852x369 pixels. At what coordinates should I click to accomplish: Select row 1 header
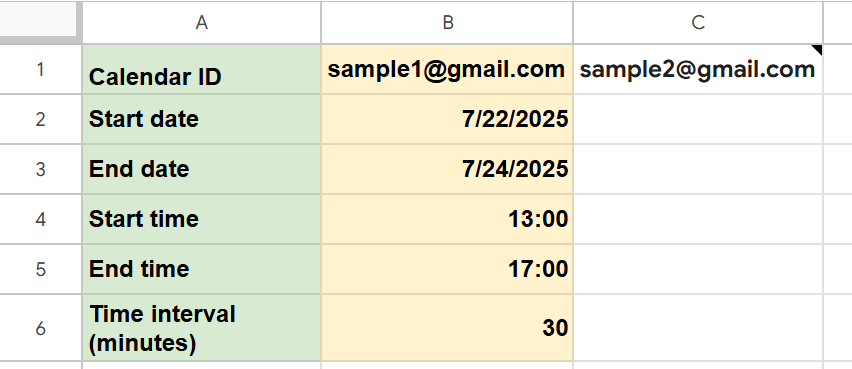click(41, 69)
